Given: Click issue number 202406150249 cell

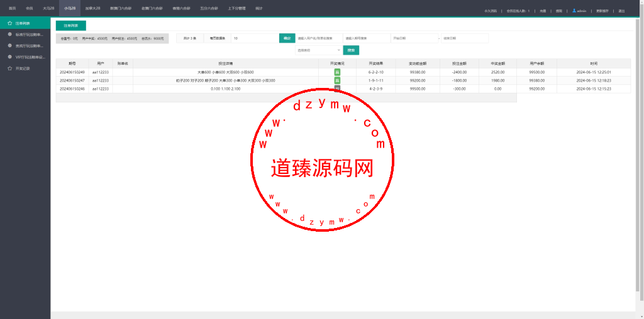Looking at the screenshot, I should point(72,72).
